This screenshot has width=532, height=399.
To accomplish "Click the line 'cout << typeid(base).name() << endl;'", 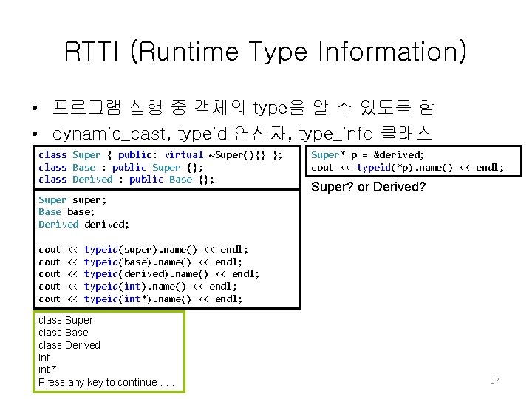I will [140, 262].
